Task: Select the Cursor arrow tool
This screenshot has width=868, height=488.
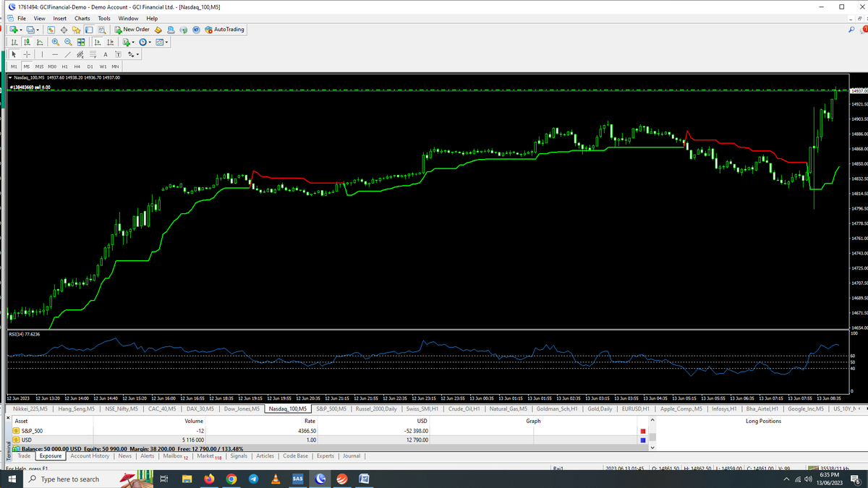Action: point(14,54)
